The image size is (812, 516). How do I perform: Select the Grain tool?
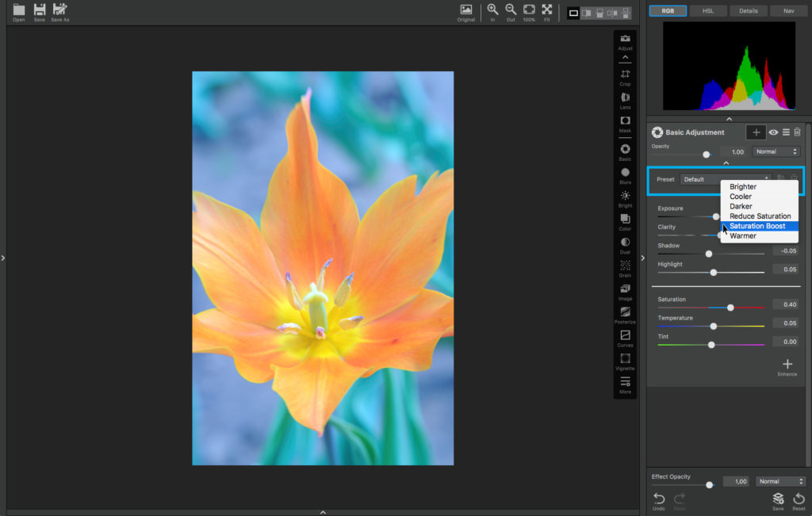(625, 269)
